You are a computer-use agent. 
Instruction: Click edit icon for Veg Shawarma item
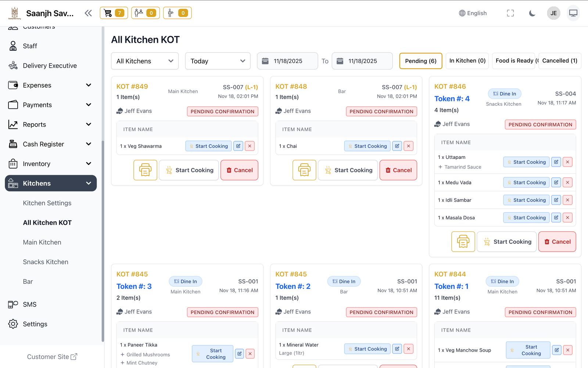[x=238, y=146]
